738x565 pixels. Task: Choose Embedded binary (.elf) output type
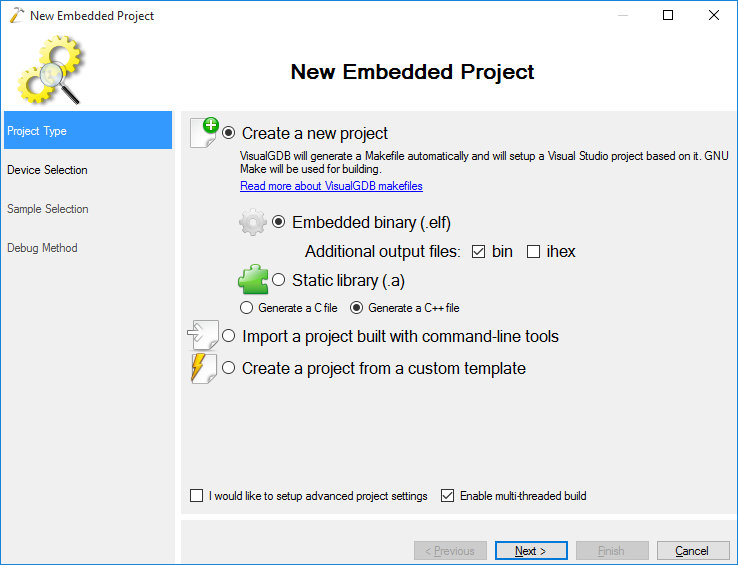[279, 222]
